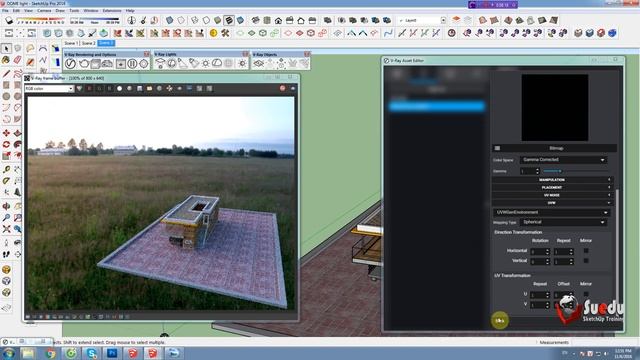Open the Draw menu
The height and width of the screenshot is (360, 640).
(x=60, y=11)
